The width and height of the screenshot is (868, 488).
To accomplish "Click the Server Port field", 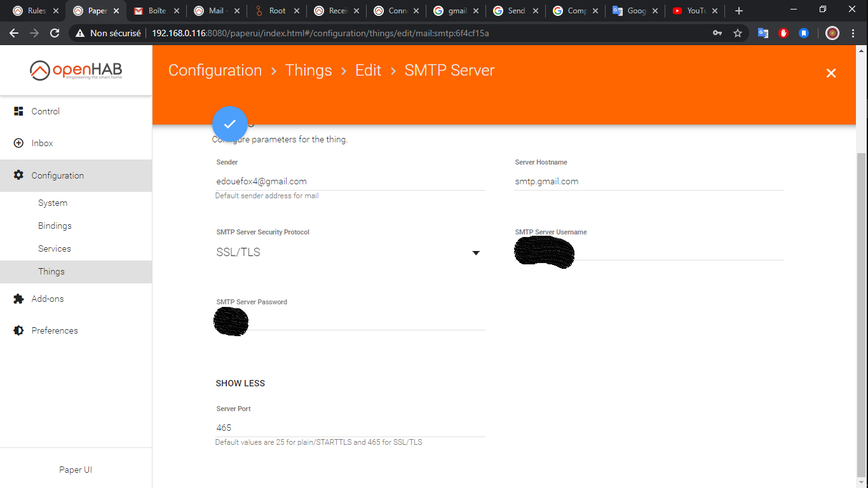I will (x=350, y=428).
